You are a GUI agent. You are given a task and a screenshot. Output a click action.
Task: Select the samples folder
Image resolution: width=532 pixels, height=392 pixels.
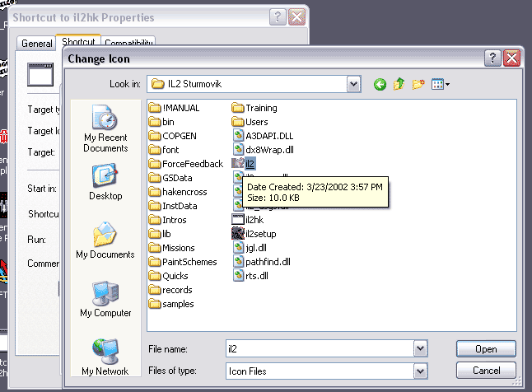point(171,304)
